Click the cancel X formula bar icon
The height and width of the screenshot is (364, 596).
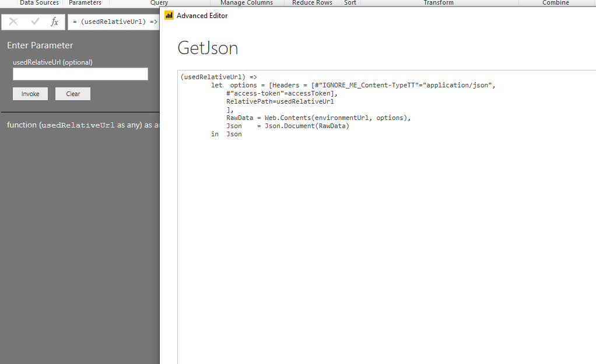coord(13,22)
